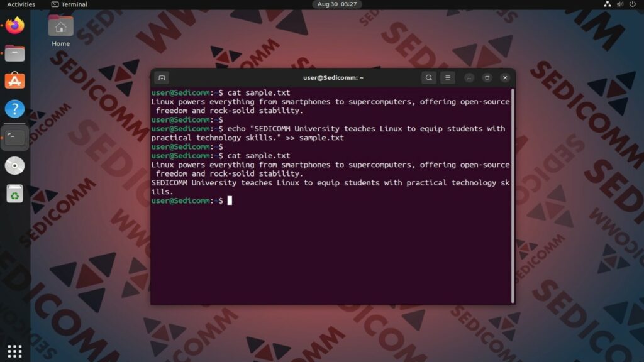Click the terminal title user@Sedicomm: ~

333,77
